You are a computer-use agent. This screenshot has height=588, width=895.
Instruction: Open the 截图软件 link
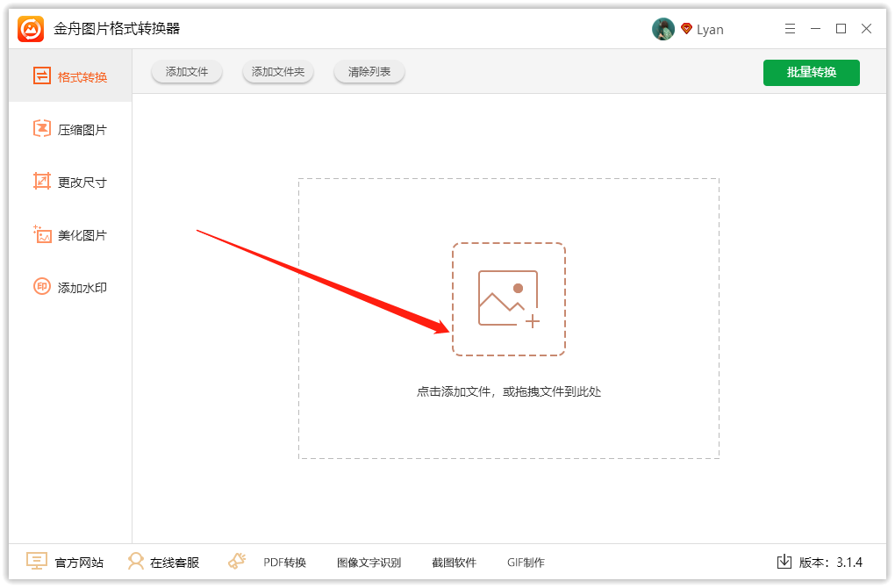pos(455,563)
